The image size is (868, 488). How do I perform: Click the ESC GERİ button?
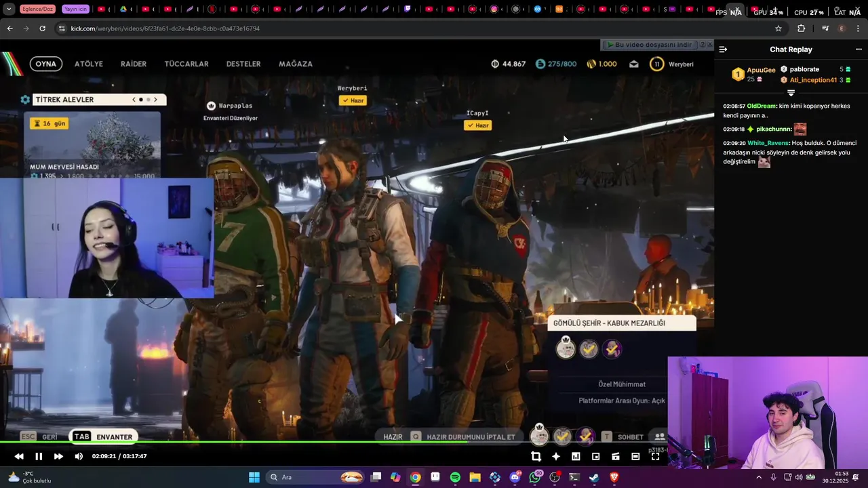click(39, 437)
